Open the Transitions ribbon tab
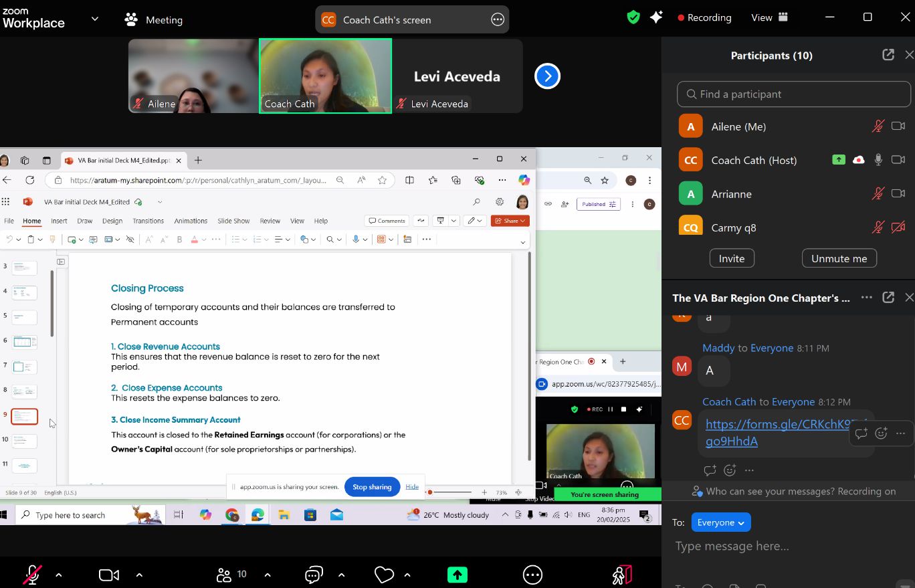This screenshot has height=588, width=915. click(148, 221)
